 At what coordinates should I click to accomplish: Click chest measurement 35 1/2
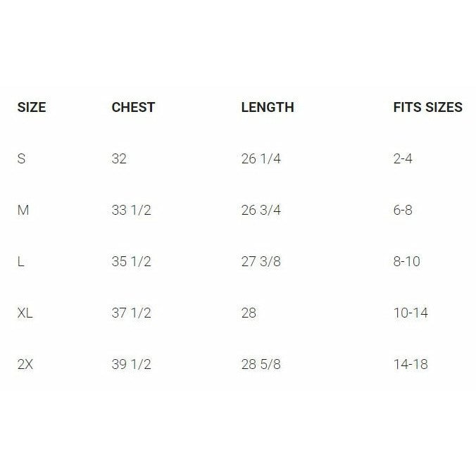click(x=131, y=262)
